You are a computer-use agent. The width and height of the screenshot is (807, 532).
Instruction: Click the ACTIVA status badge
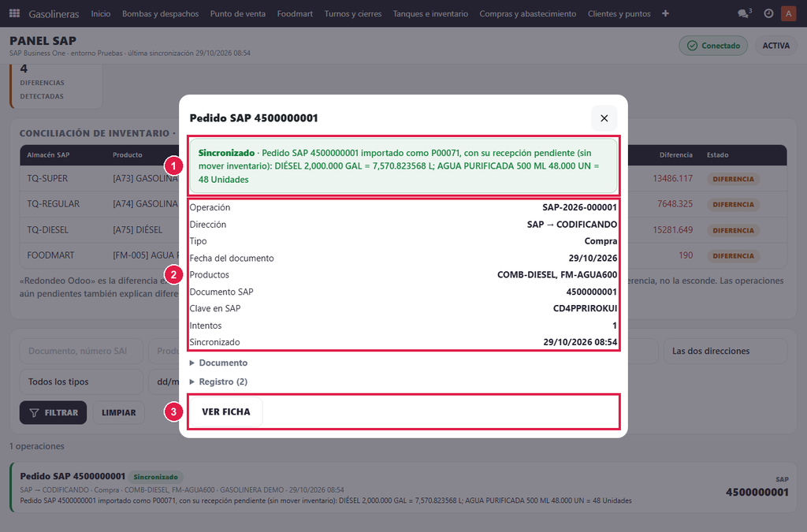pyautogui.click(x=775, y=45)
